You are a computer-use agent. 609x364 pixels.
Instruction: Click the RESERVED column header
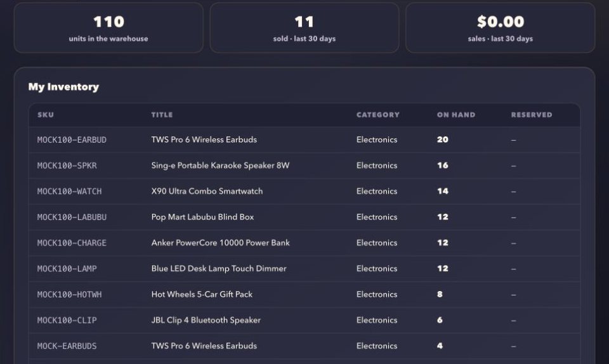tap(532, 115)
